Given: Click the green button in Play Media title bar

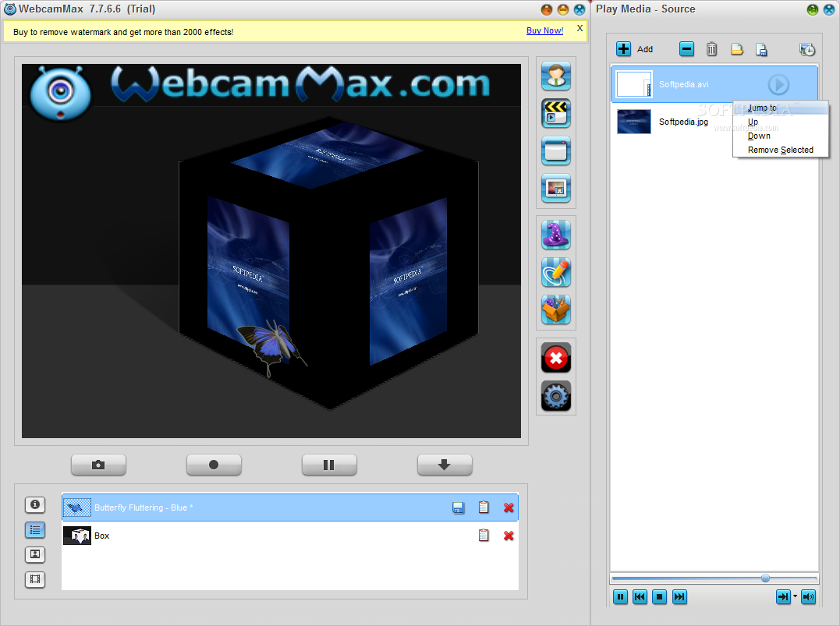Looking at the screenshot, I should coord(812,9).
